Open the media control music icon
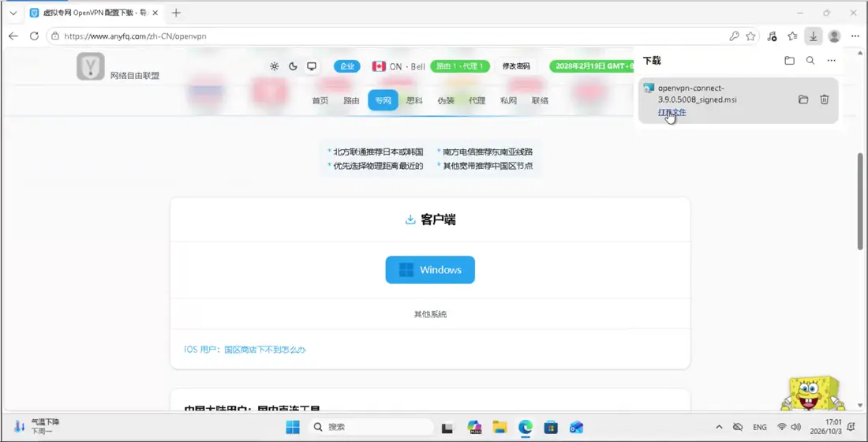This screenshot has height=442, width=868. point(773,36)
